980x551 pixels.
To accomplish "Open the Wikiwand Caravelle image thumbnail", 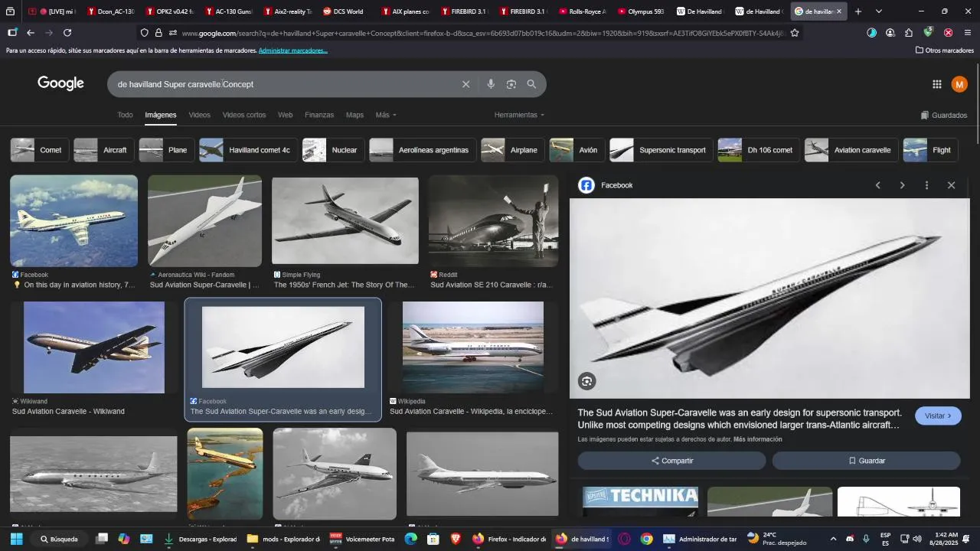I will (x=93, y=347).
